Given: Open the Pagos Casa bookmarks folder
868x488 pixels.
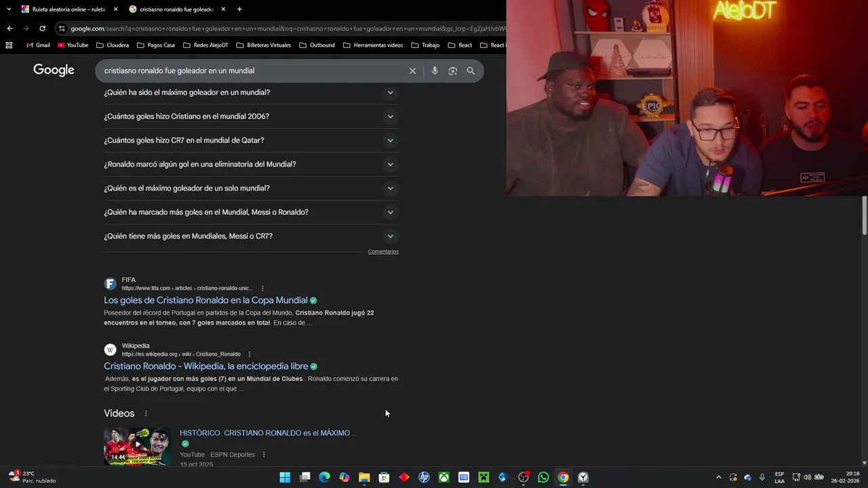Looking at the screenshot, I should 156,45.
